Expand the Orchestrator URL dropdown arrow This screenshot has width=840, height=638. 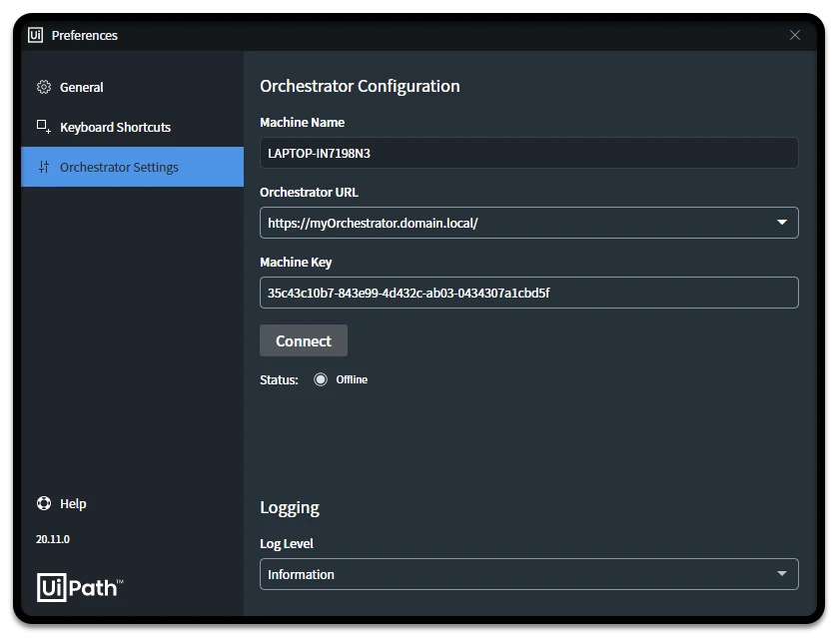pyautogui.click(x=782, y=223)
